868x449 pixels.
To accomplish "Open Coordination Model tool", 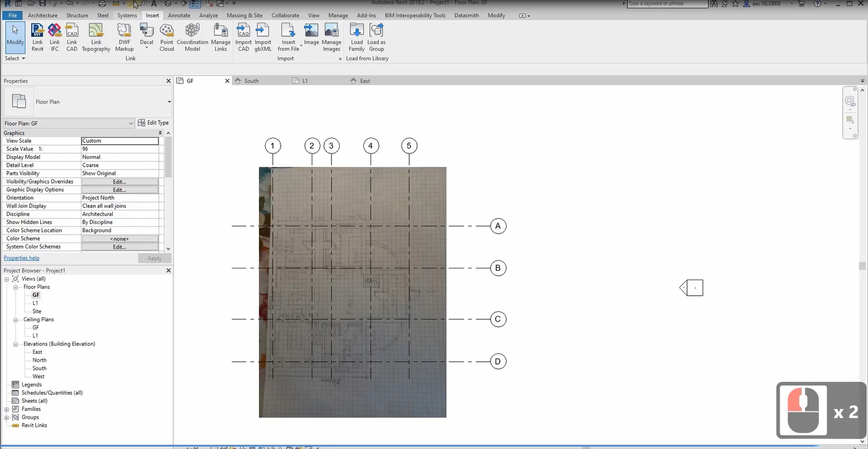I will (x=193, y=37).
